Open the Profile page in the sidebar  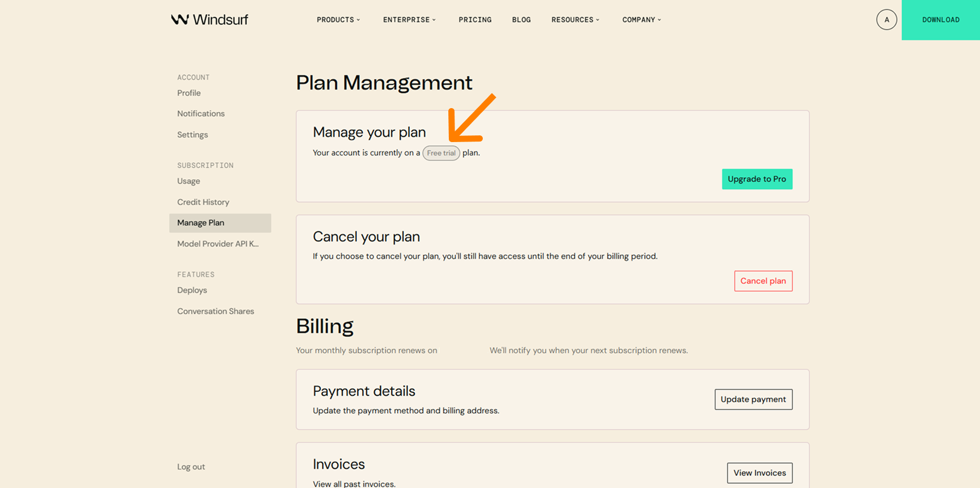pos(188,93)
